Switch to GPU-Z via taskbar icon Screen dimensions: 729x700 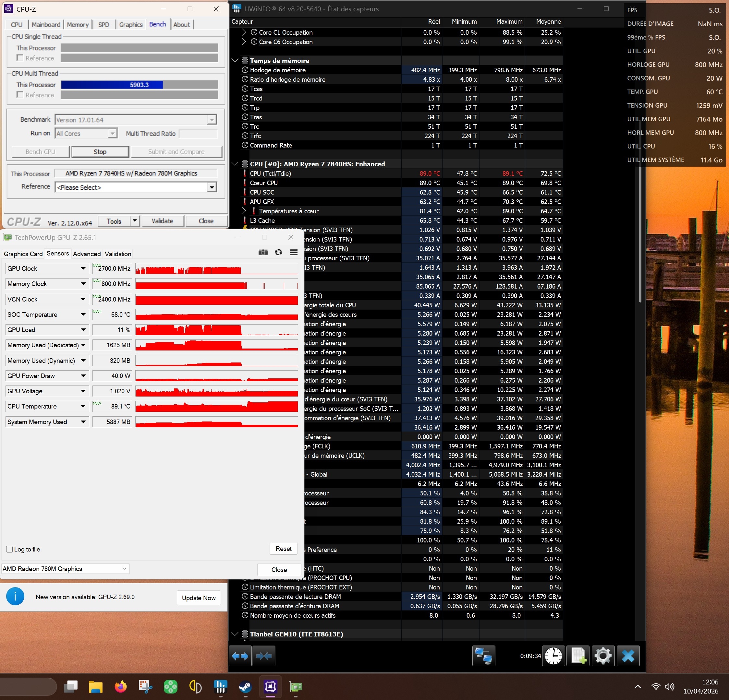click(x=296, y=686)
